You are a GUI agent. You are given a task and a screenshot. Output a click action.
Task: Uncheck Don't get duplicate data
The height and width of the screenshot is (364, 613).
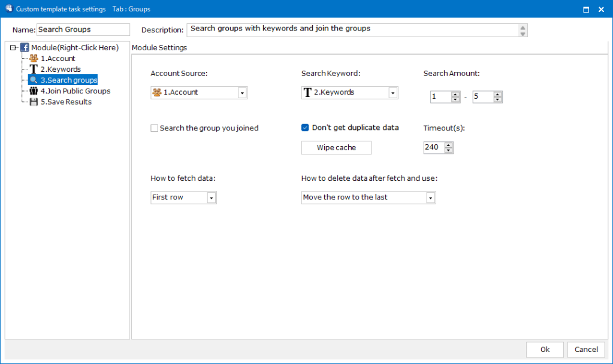point(305,128)
